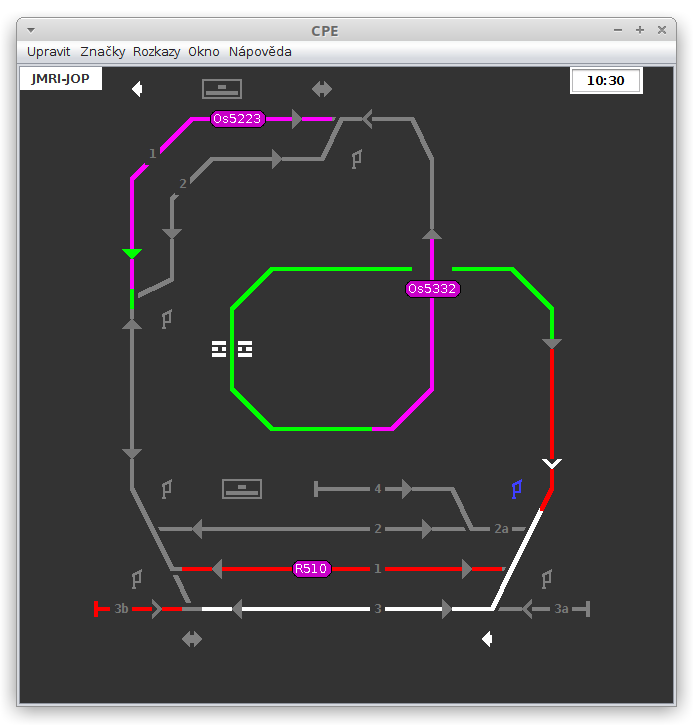Image resolution: width=693 pixels, height=725 pixels.
Task: Open the Okno menu
Action: [204, 51]
